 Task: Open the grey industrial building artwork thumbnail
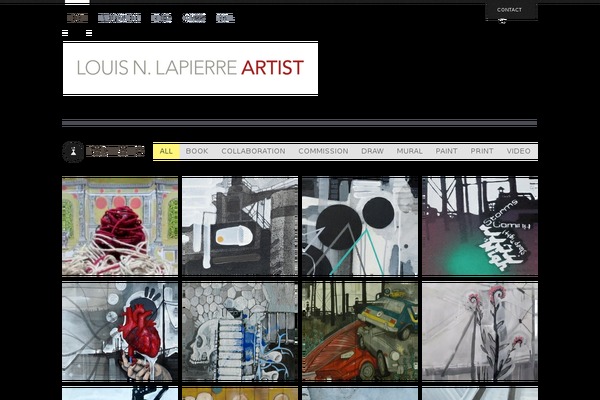point(240,226)
